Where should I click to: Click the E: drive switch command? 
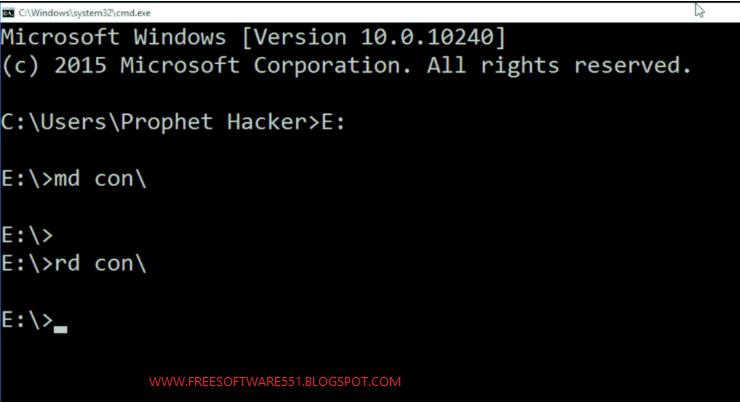[x=333, y=122]
